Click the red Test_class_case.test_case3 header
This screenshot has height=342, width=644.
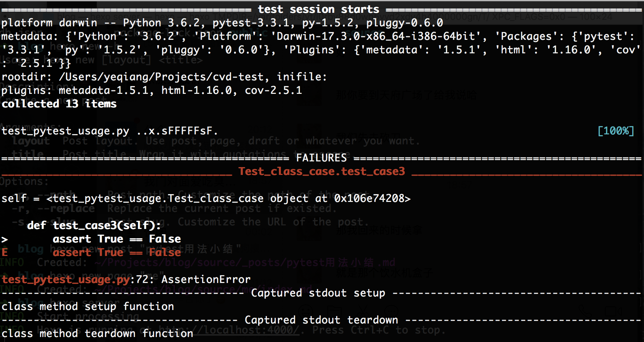(x=322, y=171)
